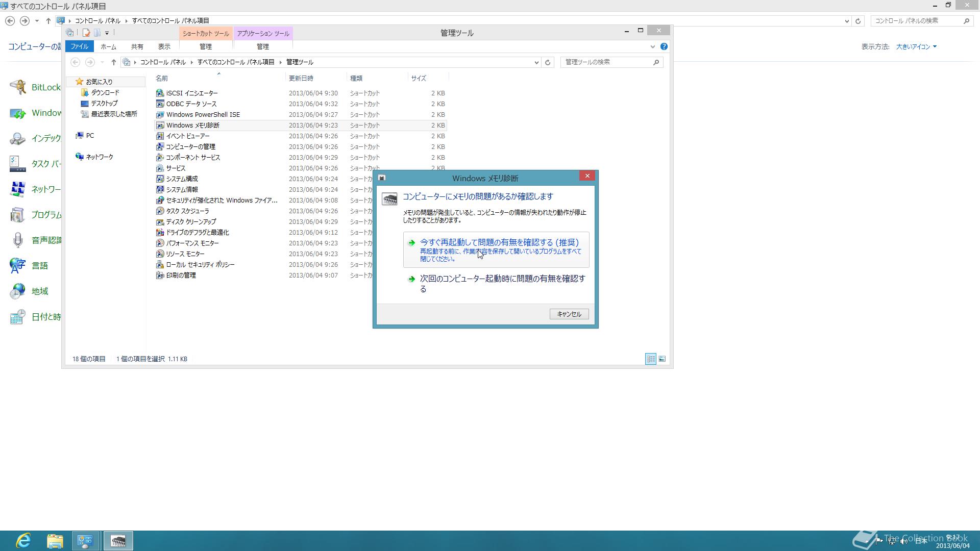Select the コンピューターの管理 icon
This screenshot has width=980, height=551.
coord(160,147)
